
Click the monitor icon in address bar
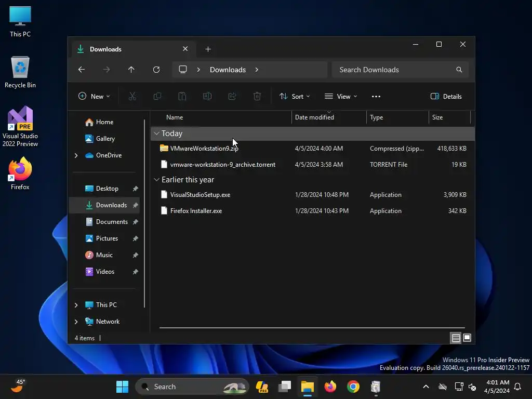pyautogui.click(x=183, y=70)
